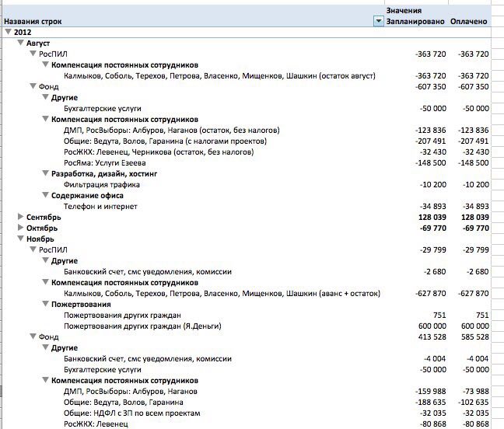Screen dimensions: 504x429
Task: Collapse the Разработка, дизайн, хостинг group
Action: 46,173
